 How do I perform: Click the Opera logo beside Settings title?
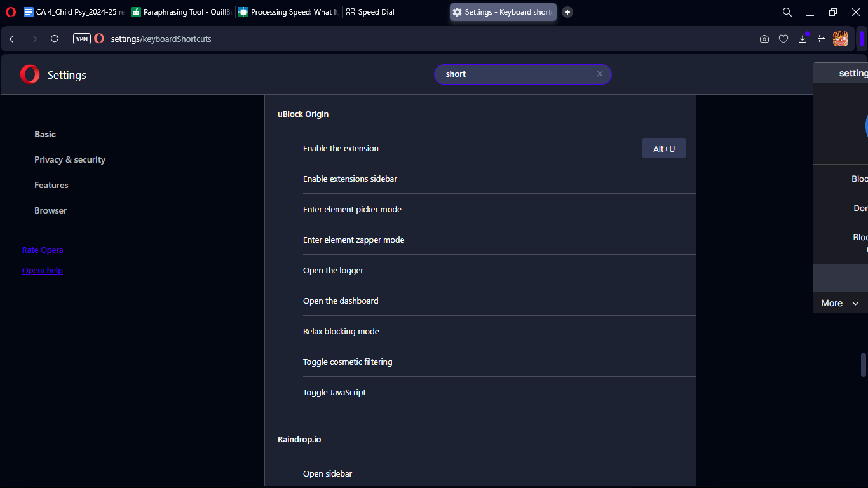click(30, 74)
